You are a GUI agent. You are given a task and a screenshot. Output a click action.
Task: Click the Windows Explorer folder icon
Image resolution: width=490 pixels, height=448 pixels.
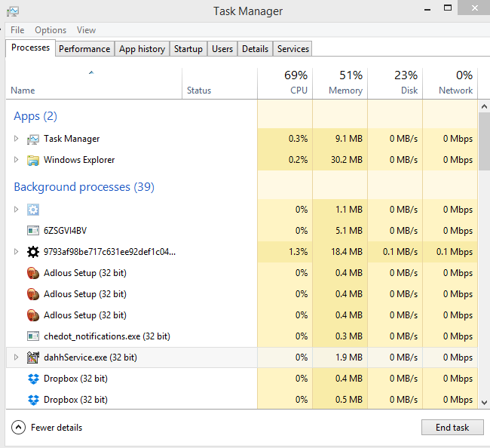[x=33, y=160]
